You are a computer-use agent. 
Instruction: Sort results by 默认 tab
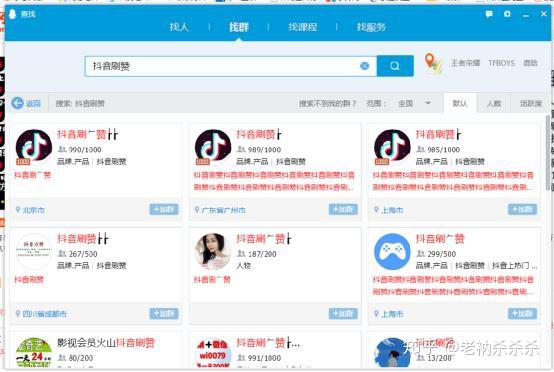[x=460, y=104]
